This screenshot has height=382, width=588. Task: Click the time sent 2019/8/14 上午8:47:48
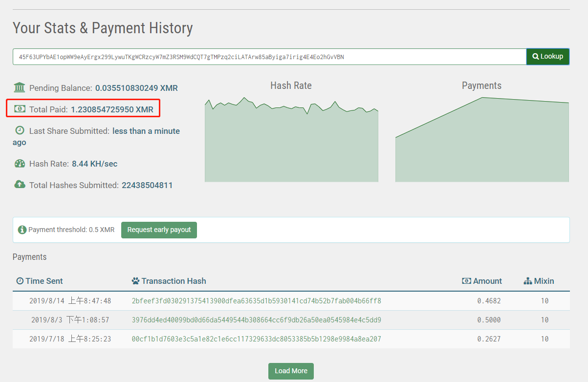[x=70, y=301]
